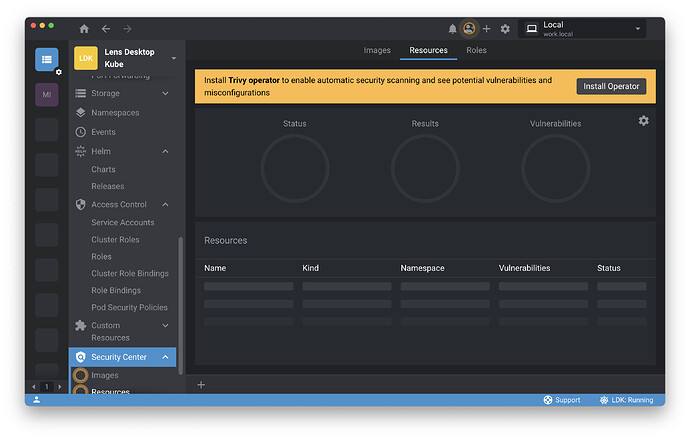Click the Support icon in status bar
690x438 pixels.
click(548, 400)
